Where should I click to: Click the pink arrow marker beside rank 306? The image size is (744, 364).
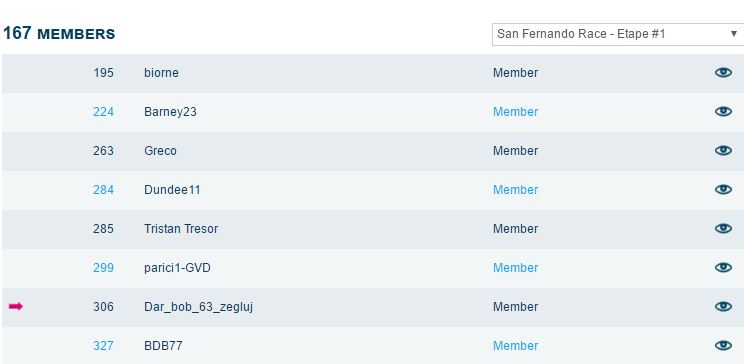pos(16,307)
